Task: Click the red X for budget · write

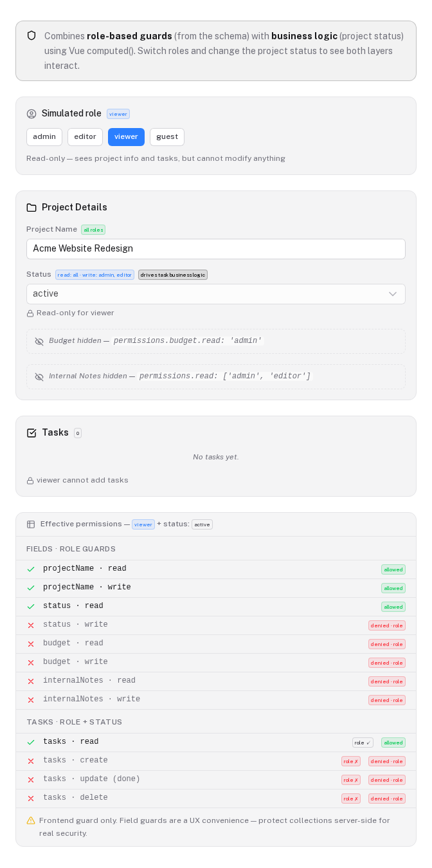Action: 31,663
